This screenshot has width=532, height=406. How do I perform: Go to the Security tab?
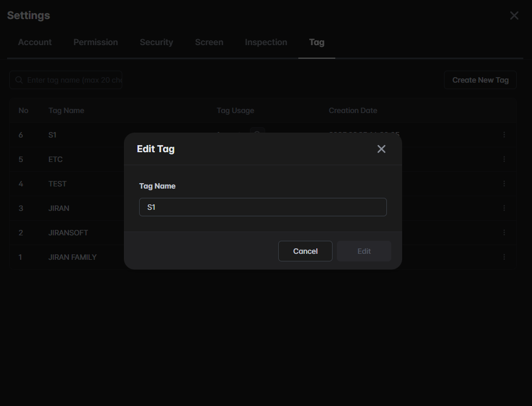point(157,42)
